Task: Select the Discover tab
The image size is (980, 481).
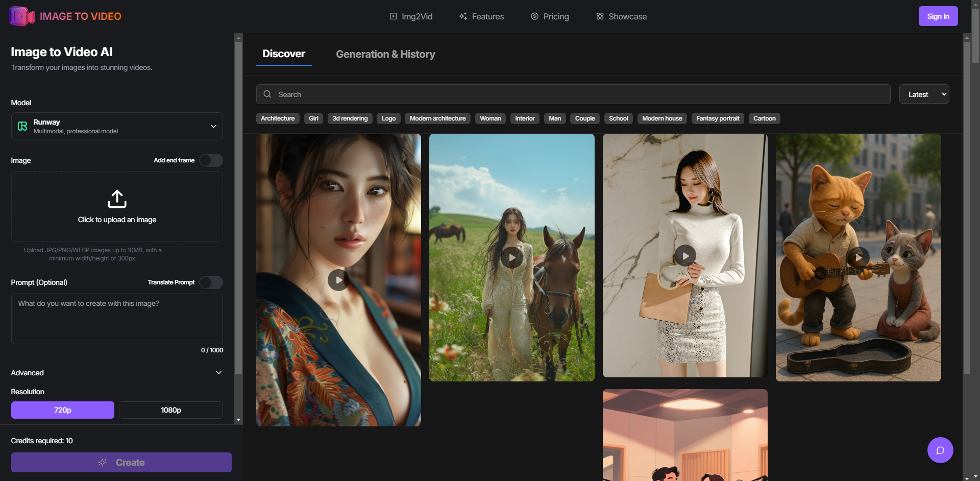Action: coord(284,54)
